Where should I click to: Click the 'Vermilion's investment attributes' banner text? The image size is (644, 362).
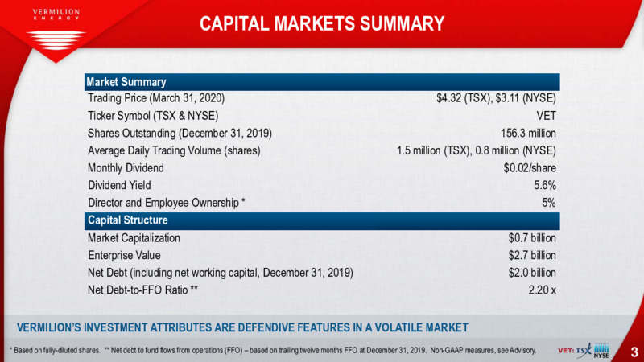point(242,327)
